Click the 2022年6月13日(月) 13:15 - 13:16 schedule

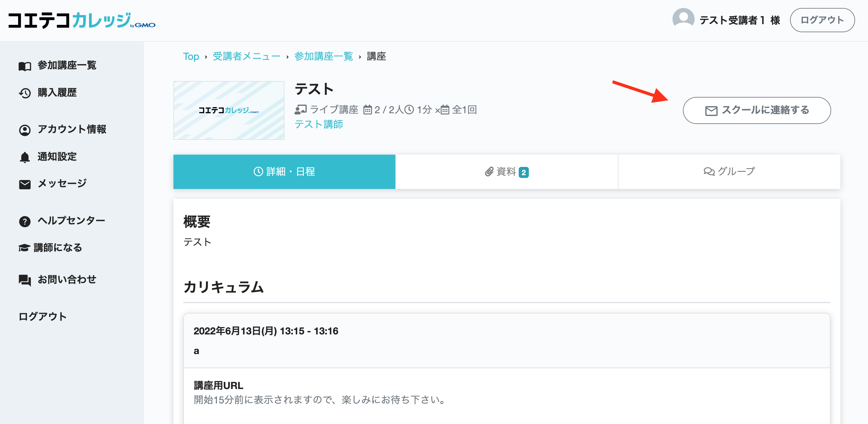pos(266,331)
